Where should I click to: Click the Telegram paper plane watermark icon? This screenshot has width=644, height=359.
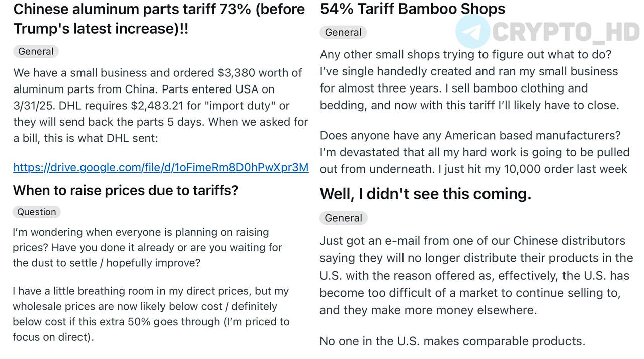coord(472,31)
